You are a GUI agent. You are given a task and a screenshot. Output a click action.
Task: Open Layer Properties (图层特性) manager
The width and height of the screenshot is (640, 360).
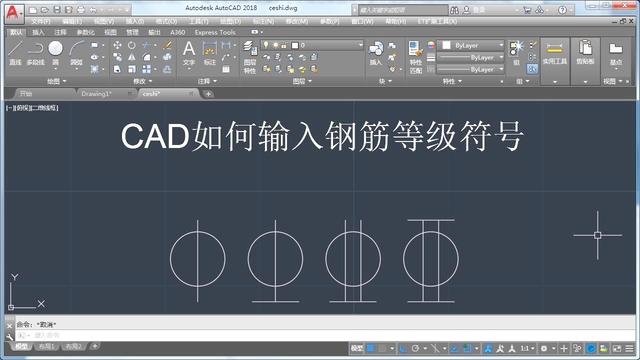coord(250,57)
